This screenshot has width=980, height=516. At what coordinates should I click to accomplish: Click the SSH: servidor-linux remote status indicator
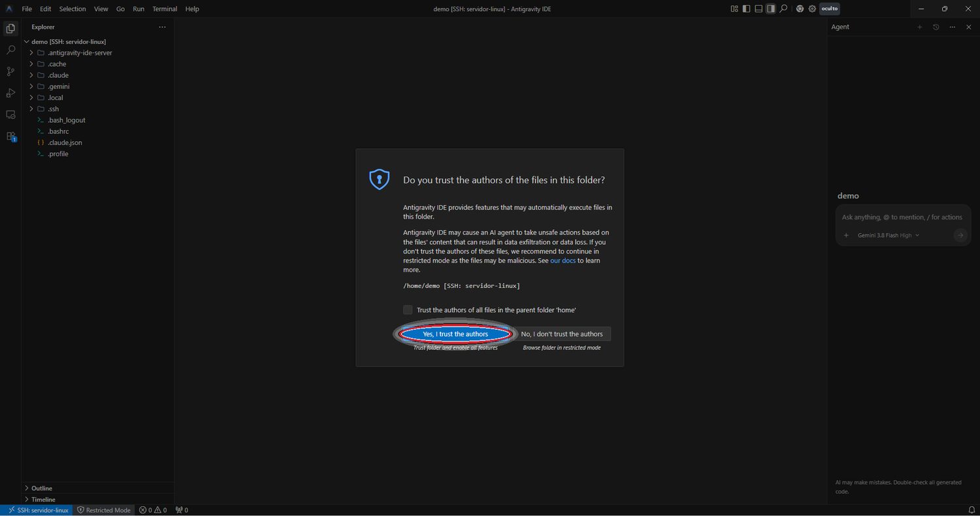click(x=38, y=510)
